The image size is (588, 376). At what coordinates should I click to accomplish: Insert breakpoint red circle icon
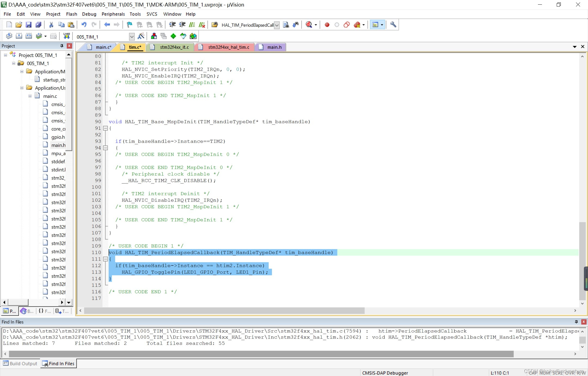(x=327, y=25)
